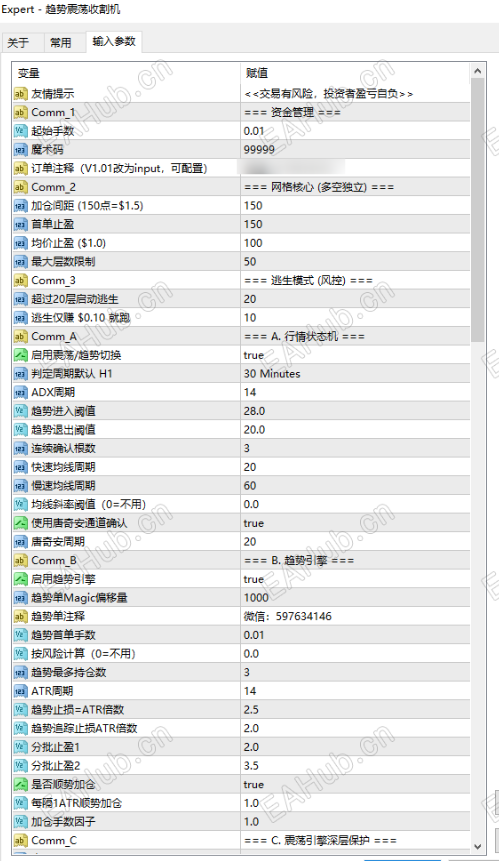The height and width of the screenshot is (861, 499).
Task: Click the icon beside 加仓手数因子
Action: coord(20,822)
